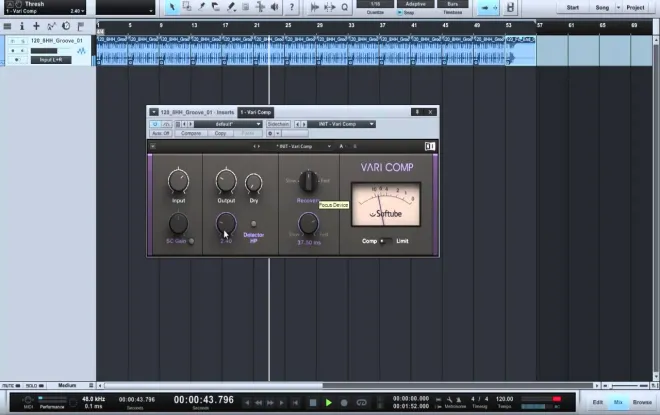Select the Split tool
Image resolution: width=660 pixels, height=415 pixels.
tap(202, 7)
